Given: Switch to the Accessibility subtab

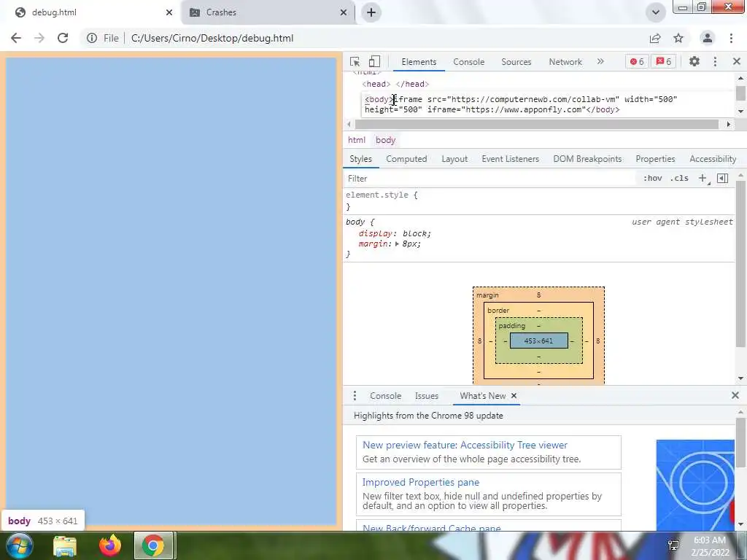Looking at the screenshot, I should (x=713, y=159).
